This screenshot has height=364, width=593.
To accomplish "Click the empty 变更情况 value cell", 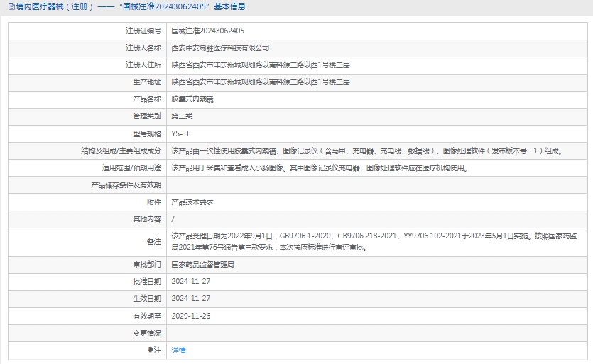I will pyautogui.click(x=376, y=333).
